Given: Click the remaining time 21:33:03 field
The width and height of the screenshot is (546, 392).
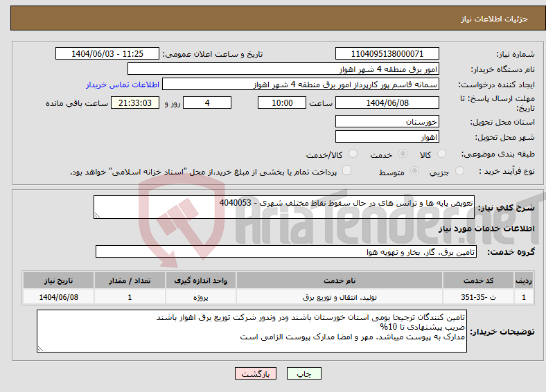Looking at the screenshot, I should tap(135, 103).
